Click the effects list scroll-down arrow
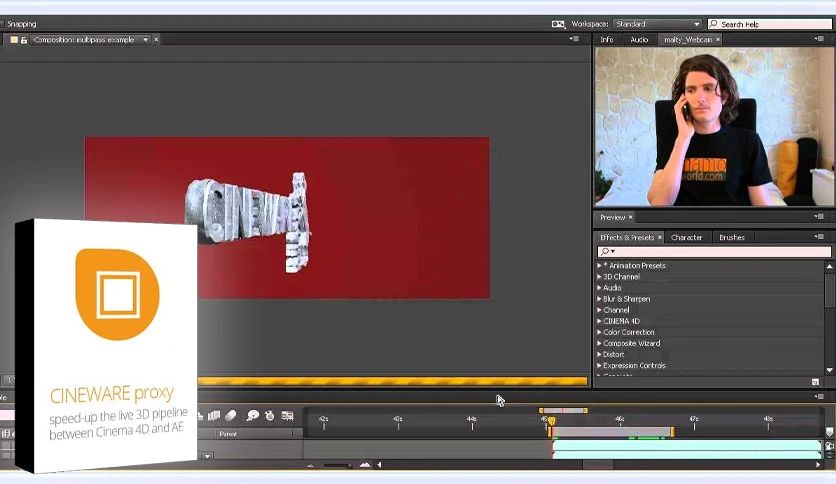This screenshot has height=484, width=836. (829, 370)
